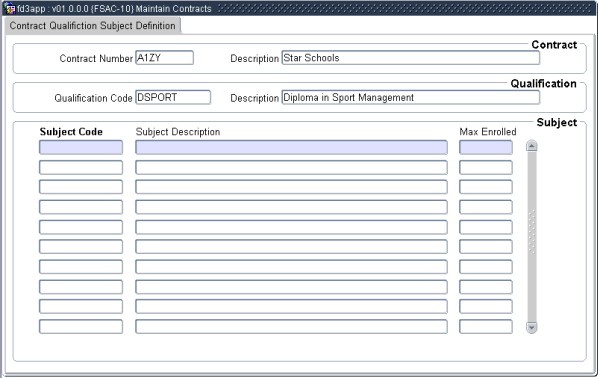Screen dimensions: 600x378
Task: Click the fd3app icon in the title bar
Action: tap(10, 8)
